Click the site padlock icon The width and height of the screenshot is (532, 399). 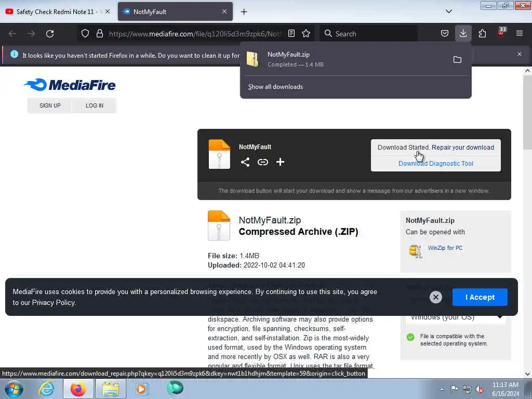pyautogui.click(x=99, y=33)
